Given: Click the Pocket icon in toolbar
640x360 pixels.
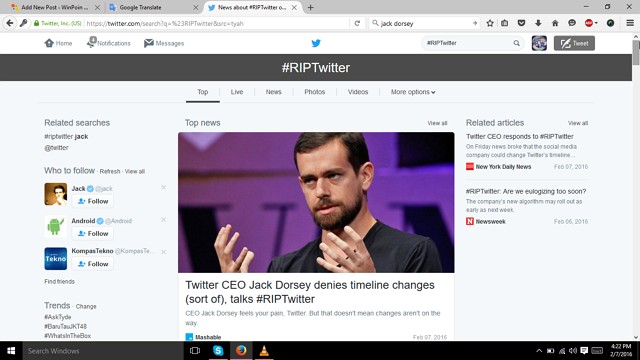Looking at the screenshot, I should click(x=521, y=23).
